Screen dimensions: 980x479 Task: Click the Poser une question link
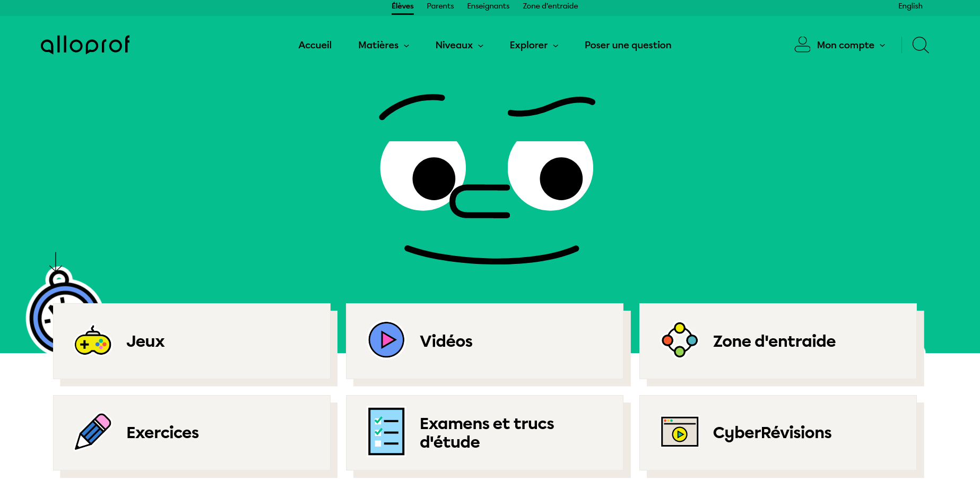[628, 45]
